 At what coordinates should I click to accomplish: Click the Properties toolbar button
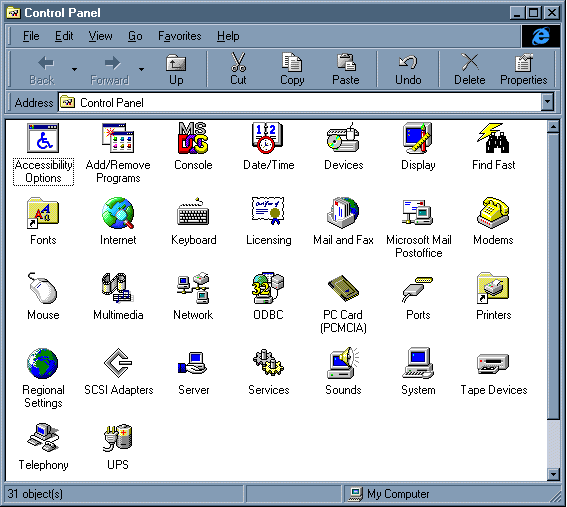click(x=523, y=69)
